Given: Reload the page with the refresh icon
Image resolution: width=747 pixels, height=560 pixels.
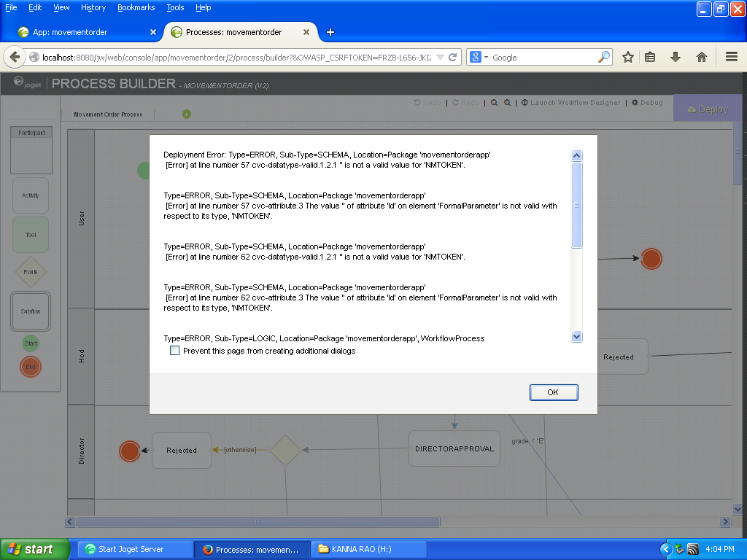Looking at the screenshot, I should tap(452, 57).
